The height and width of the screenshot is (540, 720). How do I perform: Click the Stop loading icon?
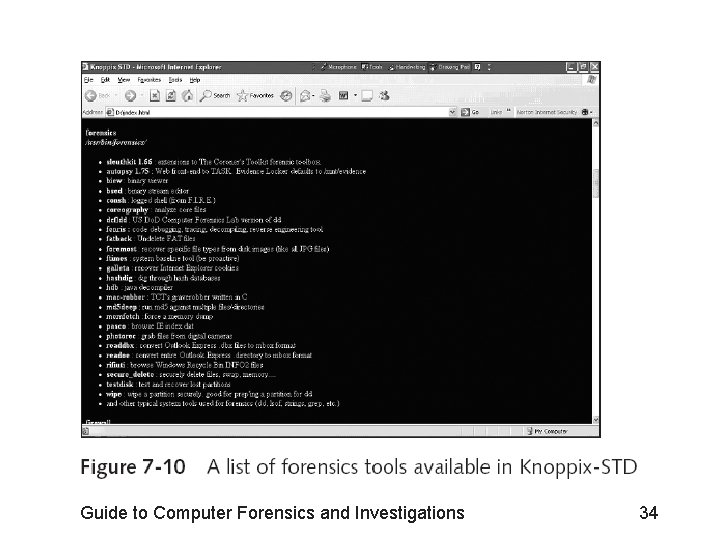coord(155,96)
